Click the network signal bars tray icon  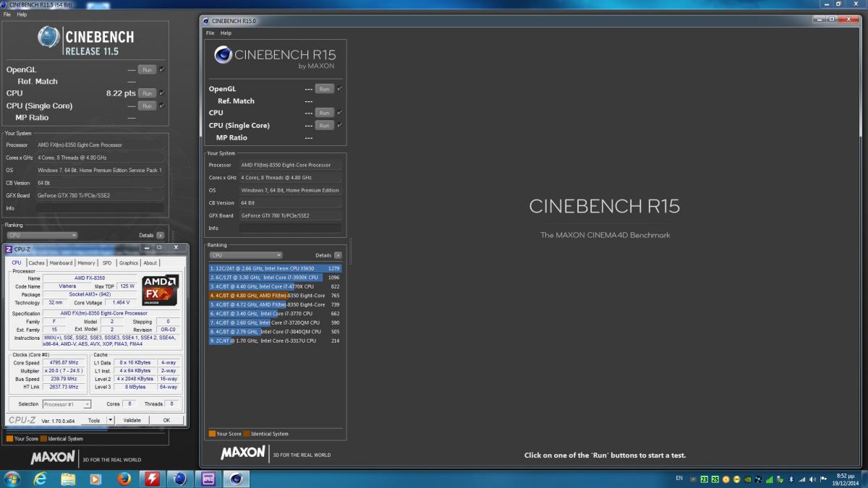[801, 479]
